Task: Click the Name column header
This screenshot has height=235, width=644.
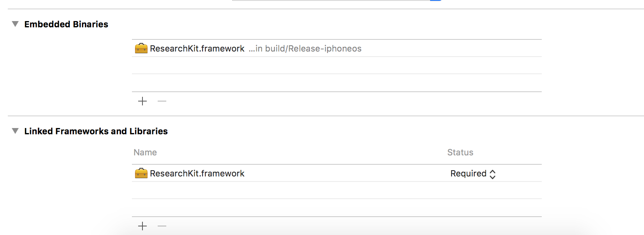Action: coord(145,153)
